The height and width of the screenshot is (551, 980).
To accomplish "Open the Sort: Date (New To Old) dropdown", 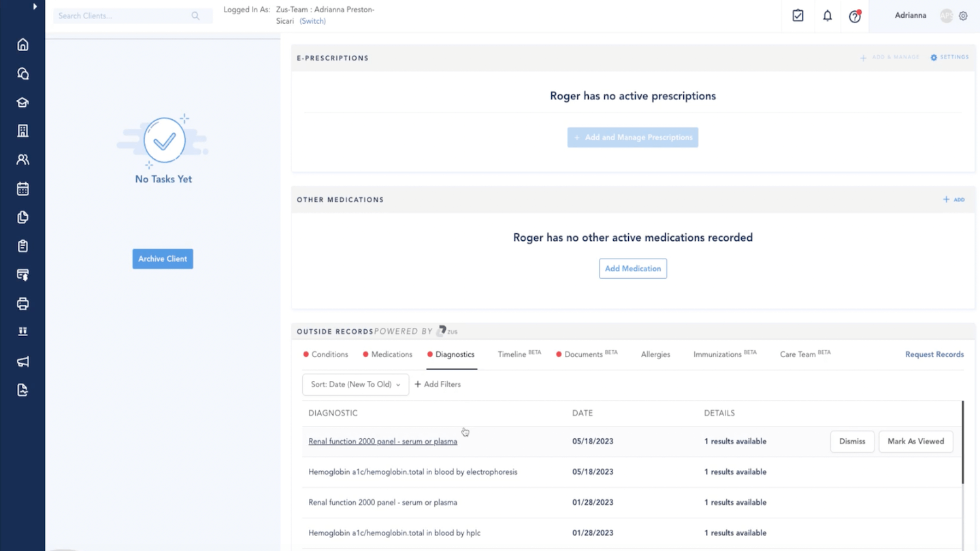I will click(x=355, y=384).
